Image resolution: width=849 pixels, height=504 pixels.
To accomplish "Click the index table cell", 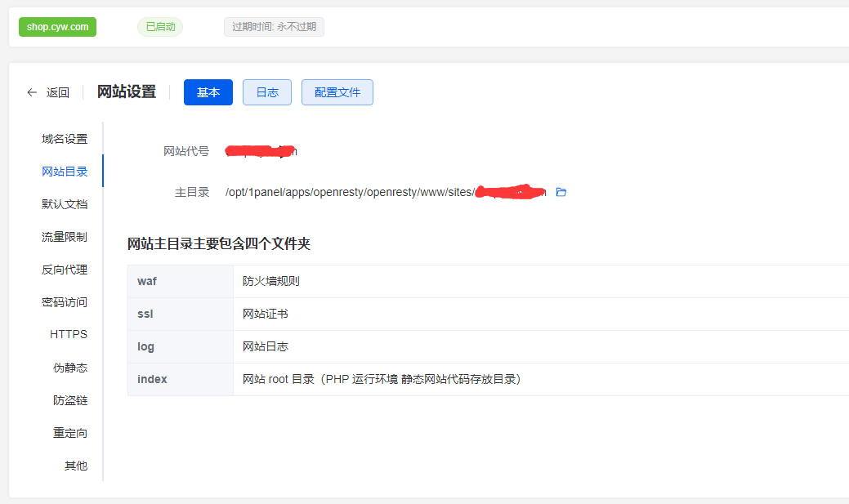I will click(181, 380).
